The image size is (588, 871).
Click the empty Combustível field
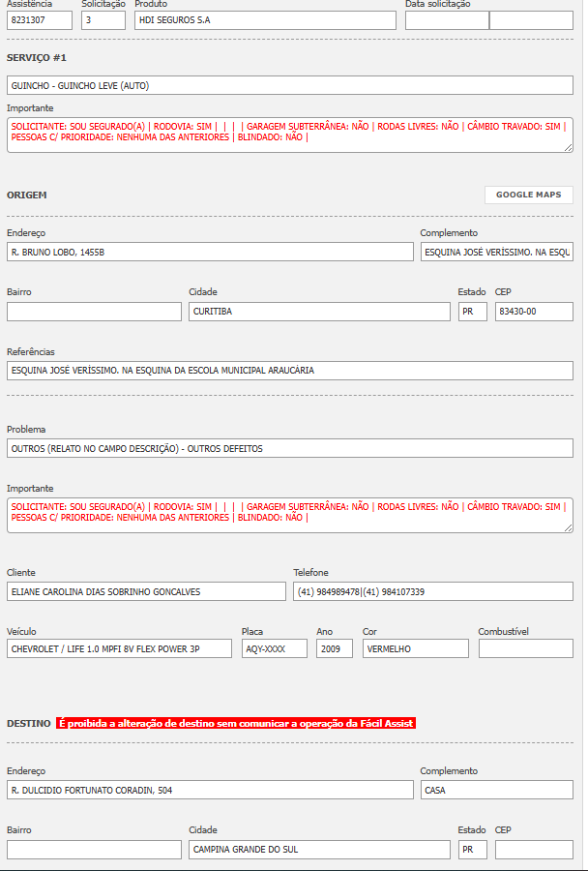click(526, 648)
